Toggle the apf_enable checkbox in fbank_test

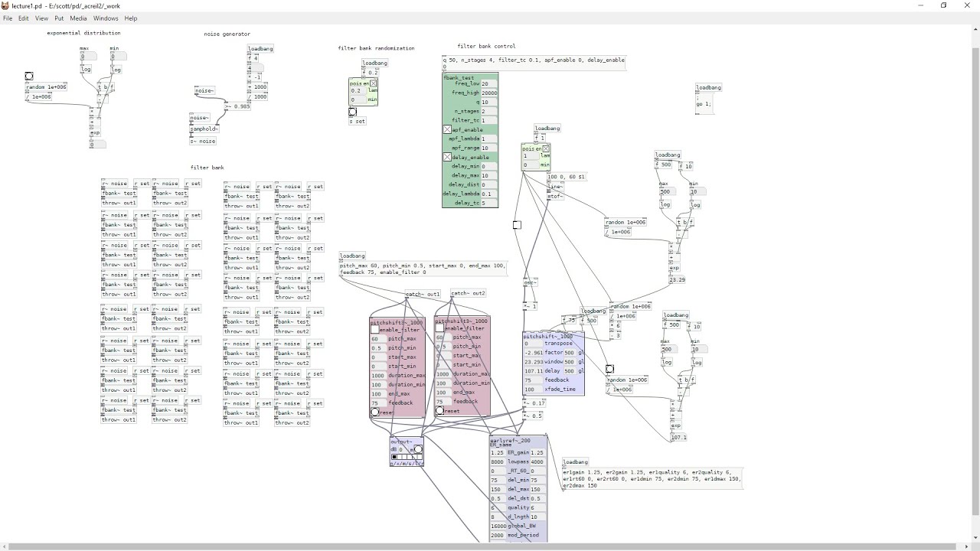447,130
